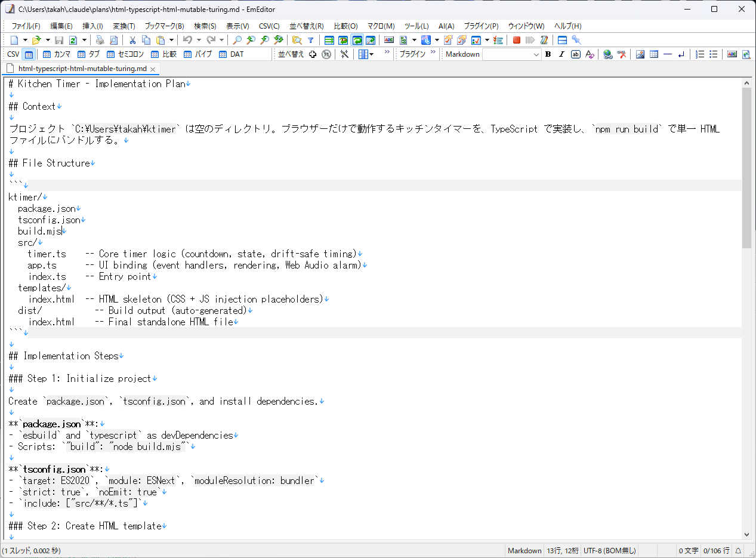The image size is (756, 558).
Task: Click the Redo arrow icon
Action: [x=211, y=40]
